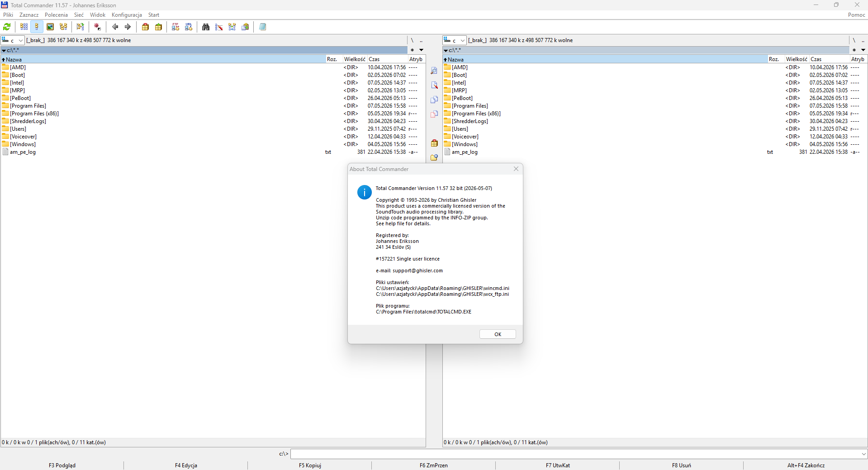This screenshot has width=868, height=470.
Task: Open left panel directory history arrow
Action: point(421,50)
